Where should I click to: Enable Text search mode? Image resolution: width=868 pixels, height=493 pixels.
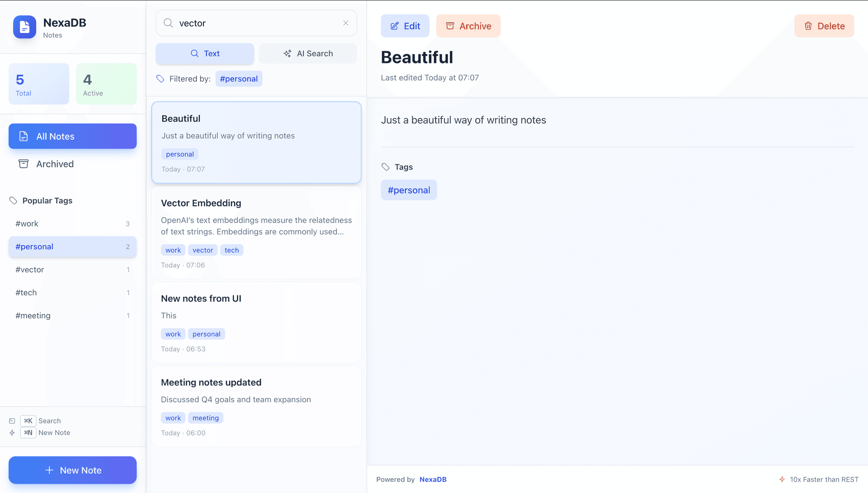(204, 53)
